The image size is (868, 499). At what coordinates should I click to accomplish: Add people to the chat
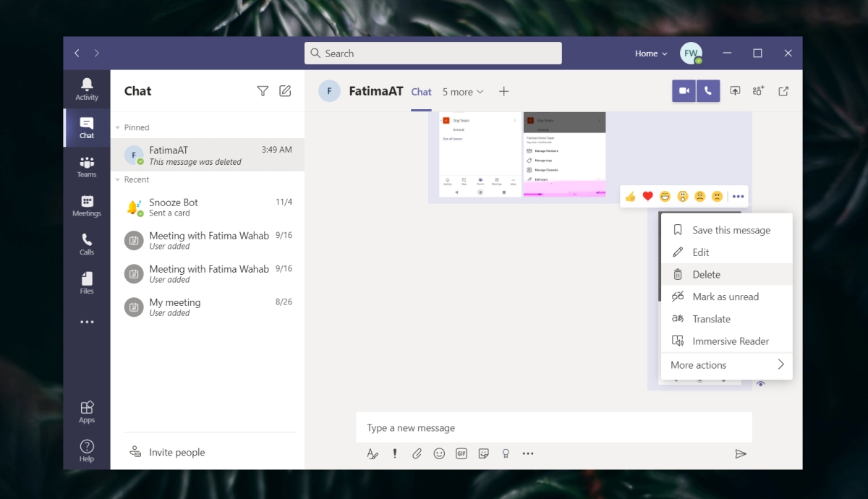[x=758, y=91]
